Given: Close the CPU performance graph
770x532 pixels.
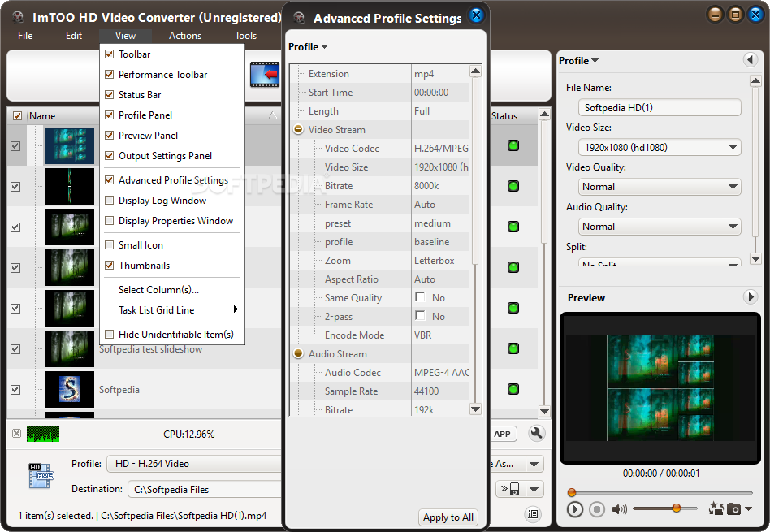Looking at the screenshot, I should tap(17, 433).
